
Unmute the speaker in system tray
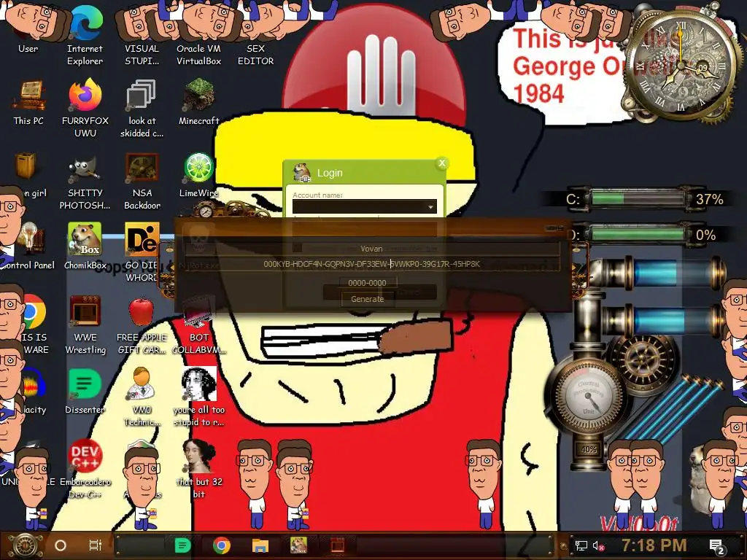click(598, 546)
